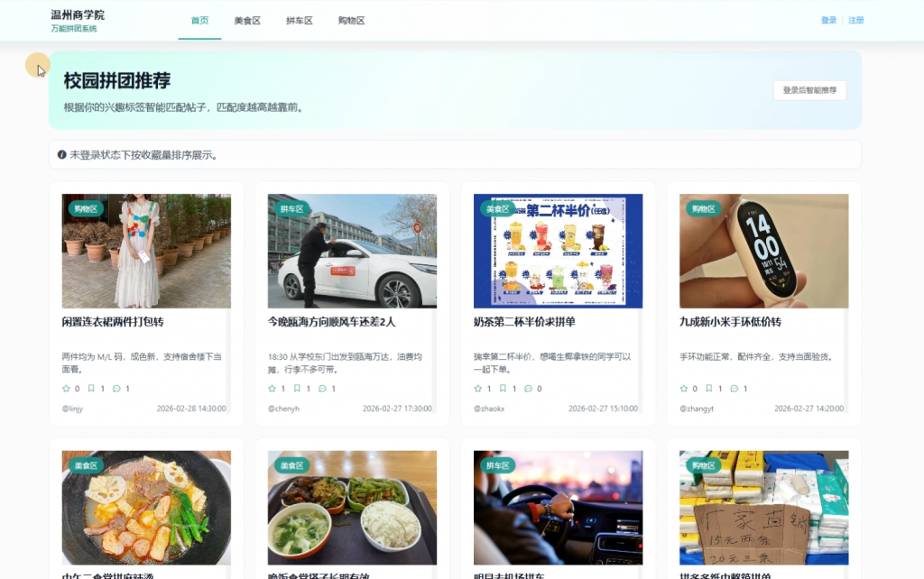Click the info icon beside 未登录状态 notice
The width and height of the screenshot is (924, 579).
pyautogui.click(x=62, y=155)
